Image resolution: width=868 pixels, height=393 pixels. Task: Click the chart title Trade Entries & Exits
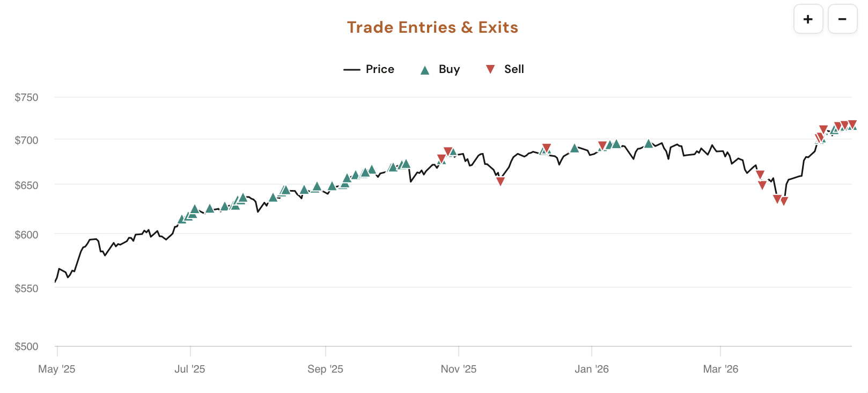click(432, 27)
